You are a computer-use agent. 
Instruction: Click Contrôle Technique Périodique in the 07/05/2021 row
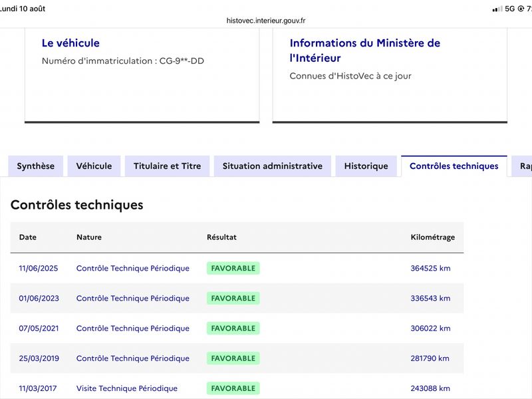tap(132, 329)
